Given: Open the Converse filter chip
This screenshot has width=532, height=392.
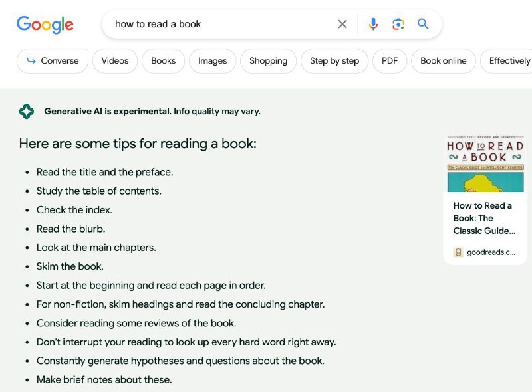Looking at the screenshot, I should pyautogui.click(x=53, y=61).
